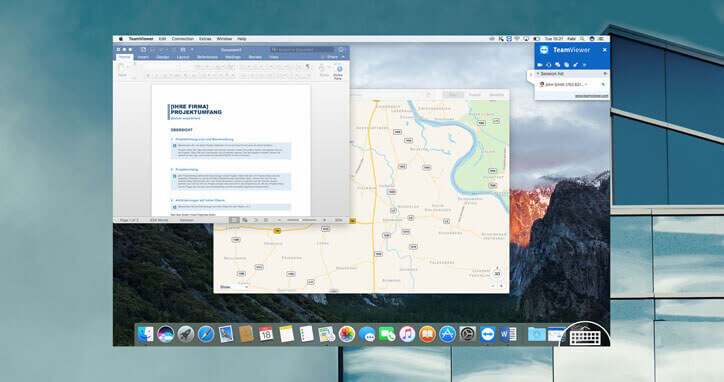Open the www.teamviewer.com link
This screenshot has height=382, width=724.
591,96
